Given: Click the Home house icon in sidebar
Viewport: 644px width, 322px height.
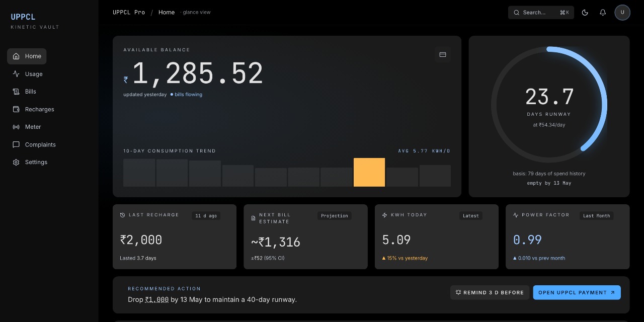Looking at the screenshot, I should [16, 56].
